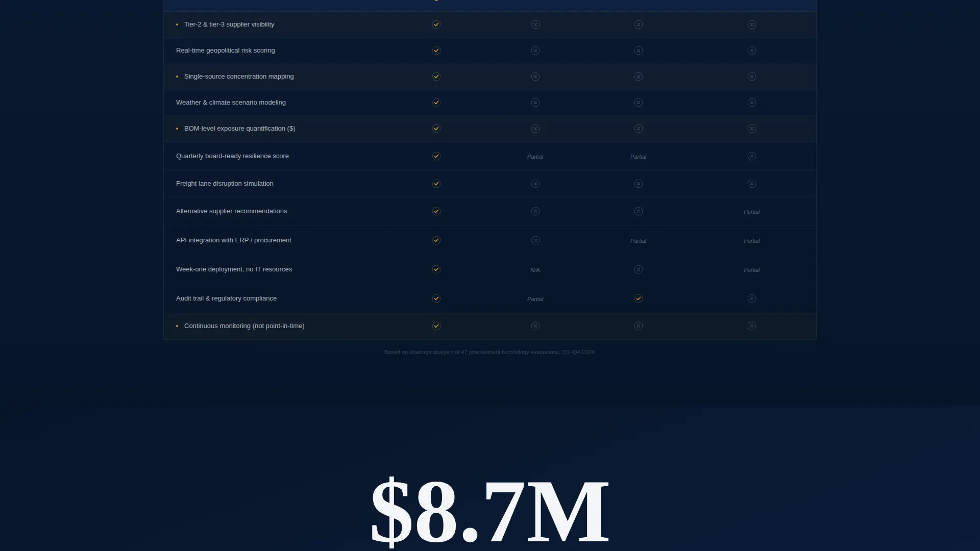Screen dimensions: 980x551
Task: Click the last x icon in Single-source concentration row
Action: [x=752, y=77]
